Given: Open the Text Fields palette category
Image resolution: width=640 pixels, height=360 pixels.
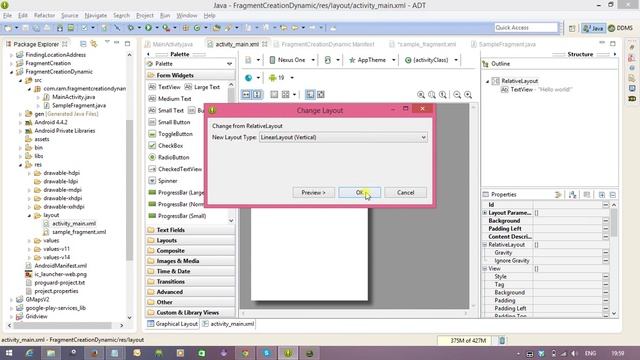Looking at the screenshot, I should point(190,230).
